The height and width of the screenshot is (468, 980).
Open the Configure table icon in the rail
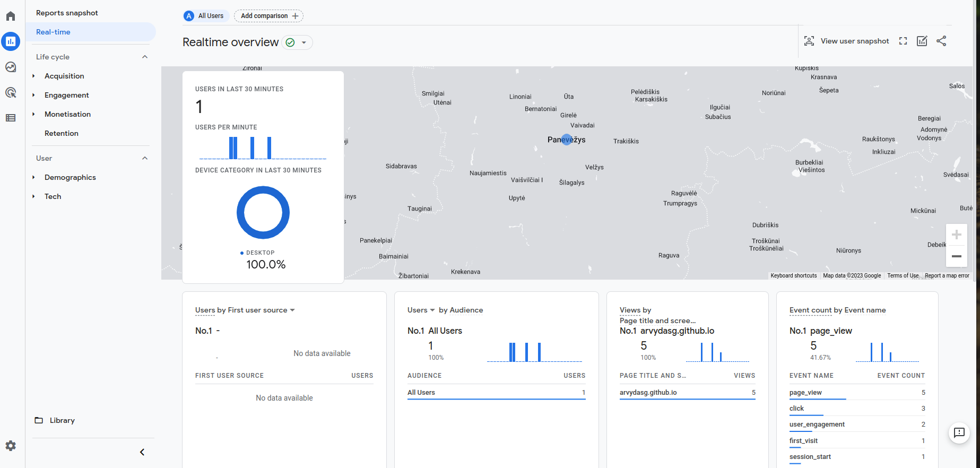(11, 118)
